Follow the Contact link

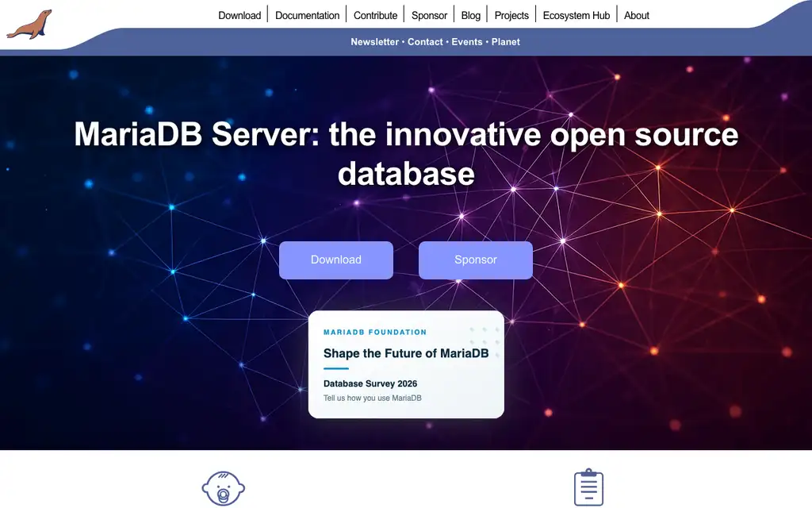[425, 42]
